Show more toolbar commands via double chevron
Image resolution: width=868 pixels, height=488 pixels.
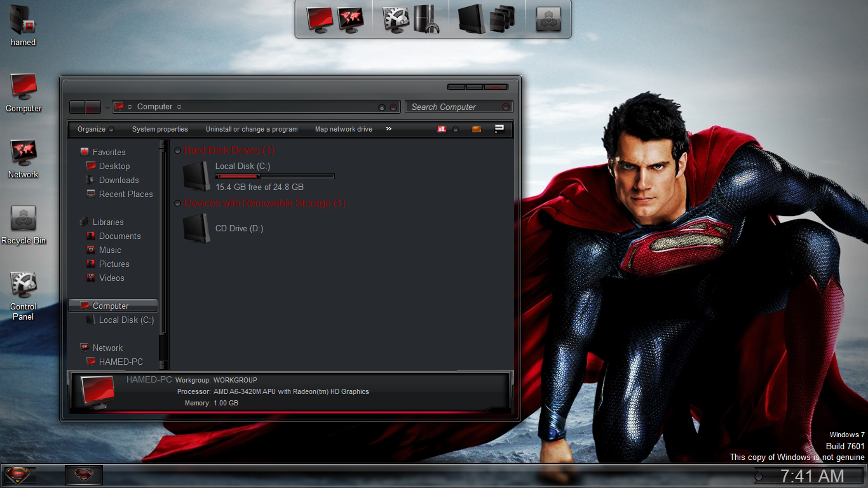pyautogui.click(x=389, y=129)
